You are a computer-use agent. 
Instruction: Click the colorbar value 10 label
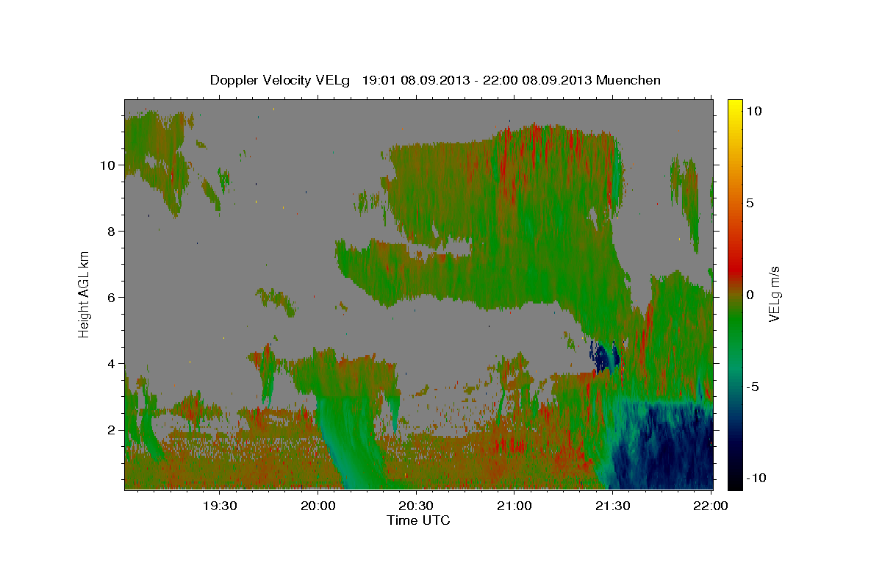coord(755,110)
